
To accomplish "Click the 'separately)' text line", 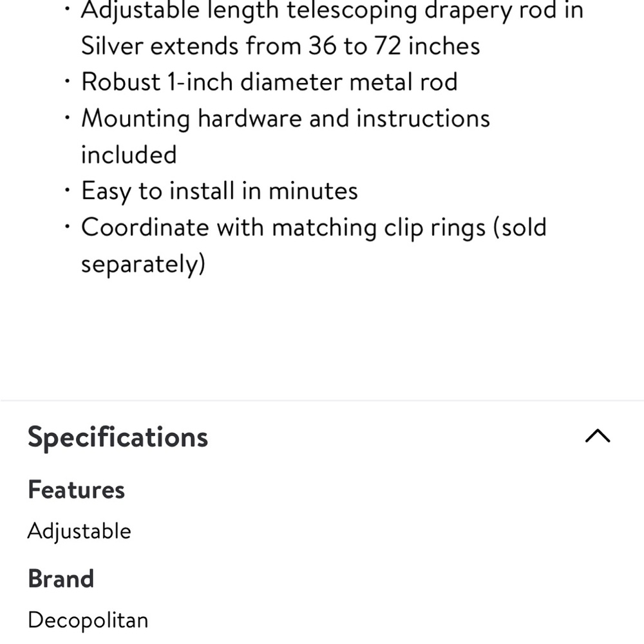I will pos(143,264).
